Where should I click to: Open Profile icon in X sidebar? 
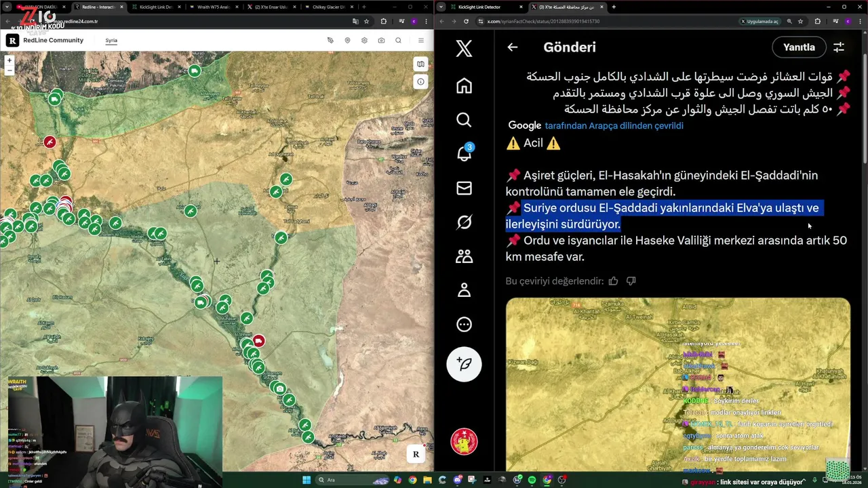[464, 289]
